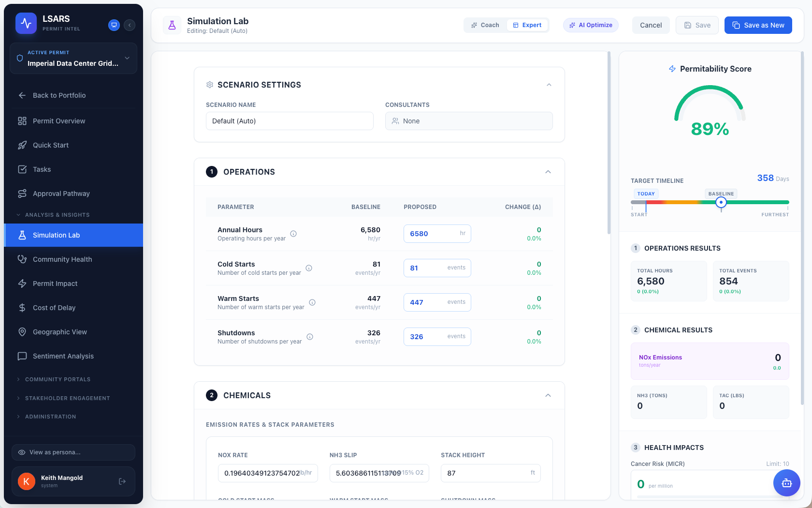Viewport: 812px width, 508px height.
Task: Open Sentiment Analysis page
Action: point(73,356)
